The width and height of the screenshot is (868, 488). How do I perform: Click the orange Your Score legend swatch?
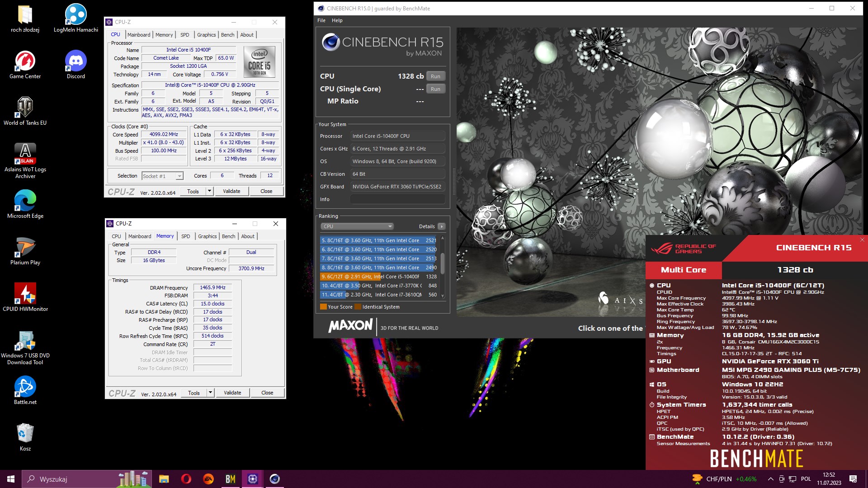tap(323, 307)
